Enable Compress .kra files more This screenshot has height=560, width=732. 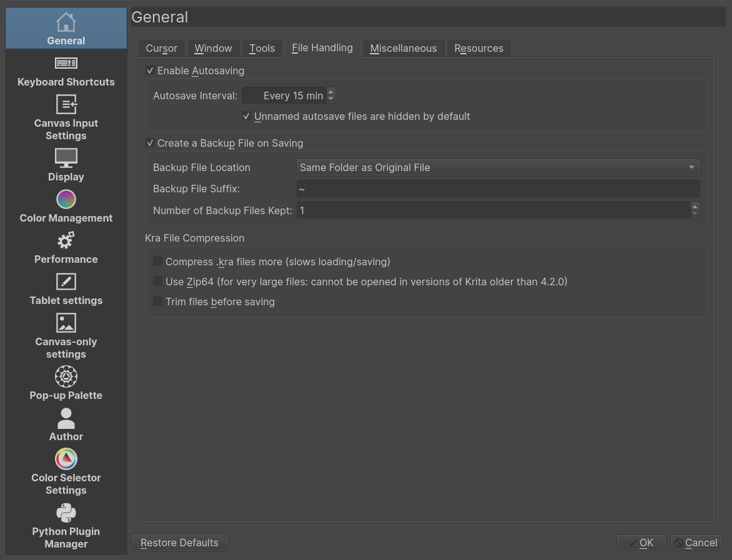pos(157,261)
